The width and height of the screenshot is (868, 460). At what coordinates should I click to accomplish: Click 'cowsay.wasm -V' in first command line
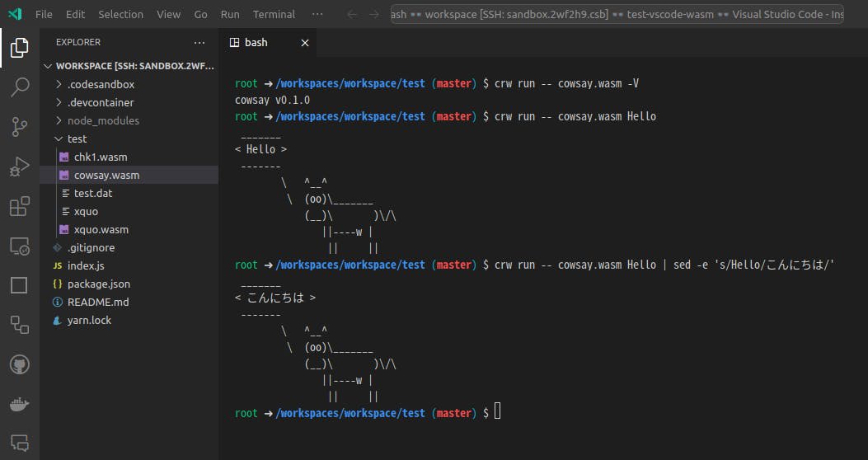pyautogui.click(x=598, y=83)
